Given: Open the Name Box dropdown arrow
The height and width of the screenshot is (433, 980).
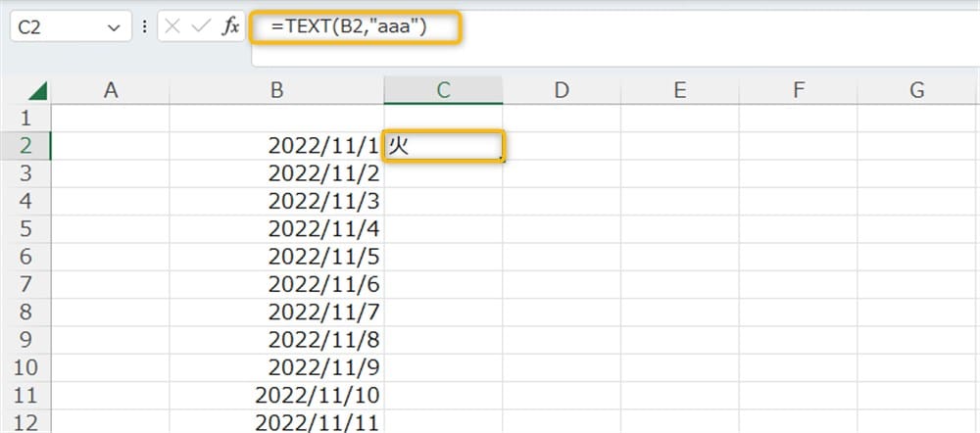Looking at the screenshot, I should coord(114,27).
